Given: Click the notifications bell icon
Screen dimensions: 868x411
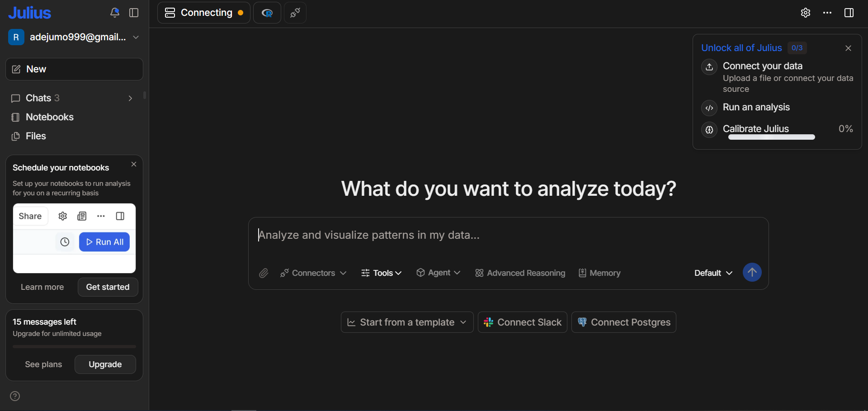Looking at the screenshot, I should pyautogui.click(x=115, y=13).
